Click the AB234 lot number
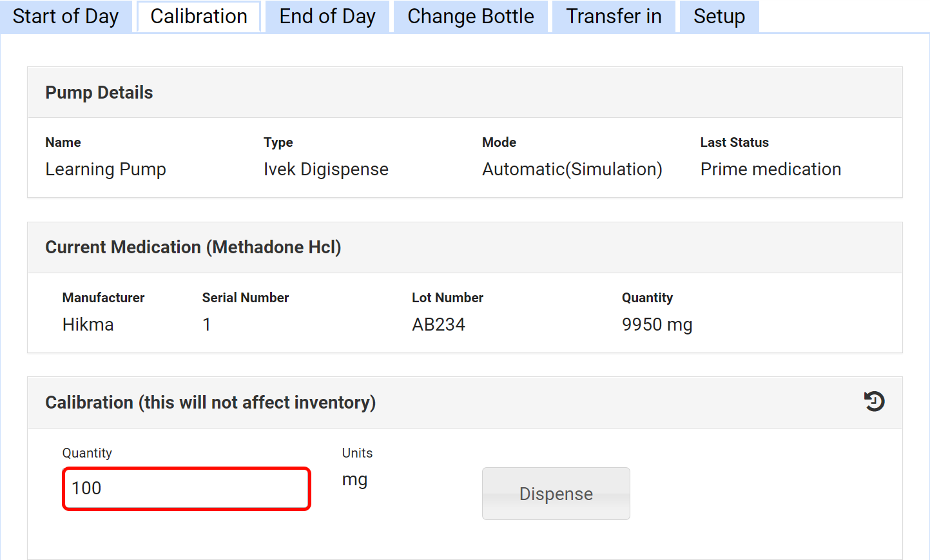The height and width of the screenshot is (560, 930). pos(438,325)
